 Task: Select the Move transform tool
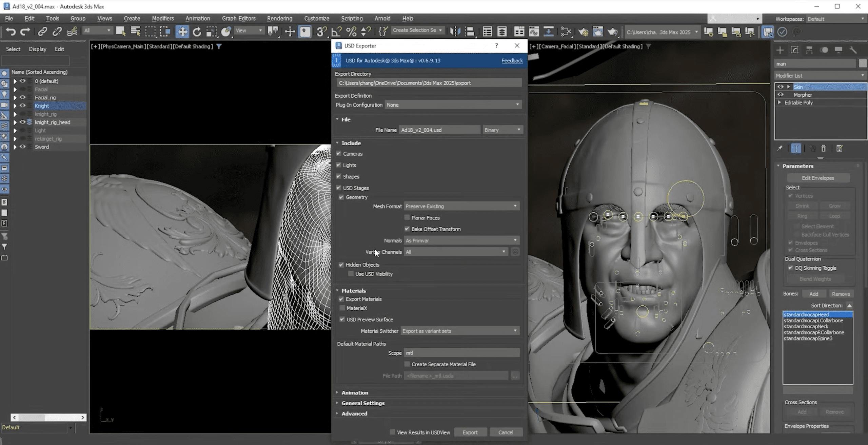pos(182,32)
